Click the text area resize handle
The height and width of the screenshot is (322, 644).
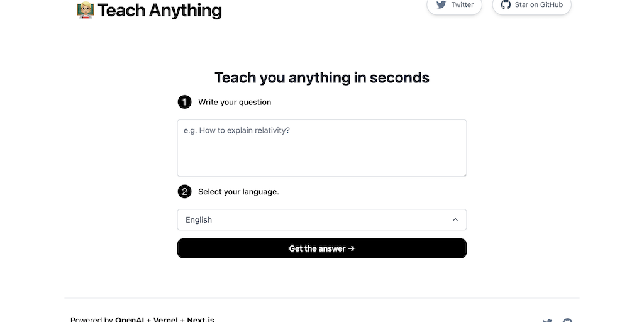point(464,174)
